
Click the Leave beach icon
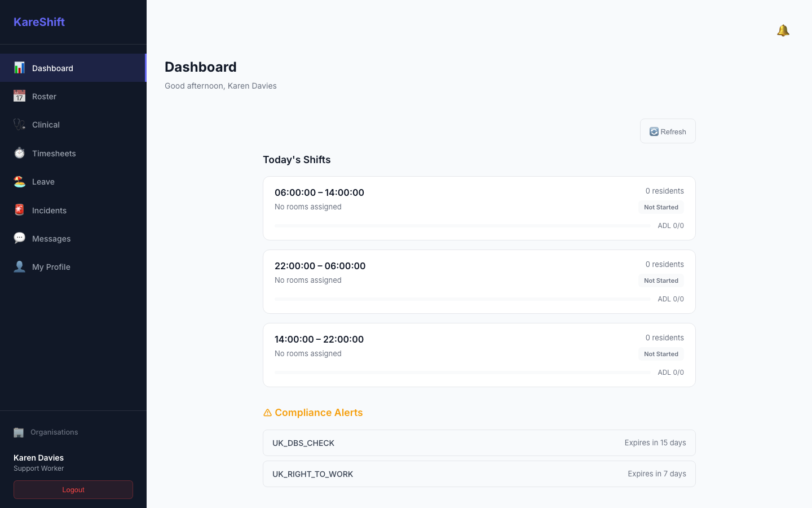click(x=19, y=181)
